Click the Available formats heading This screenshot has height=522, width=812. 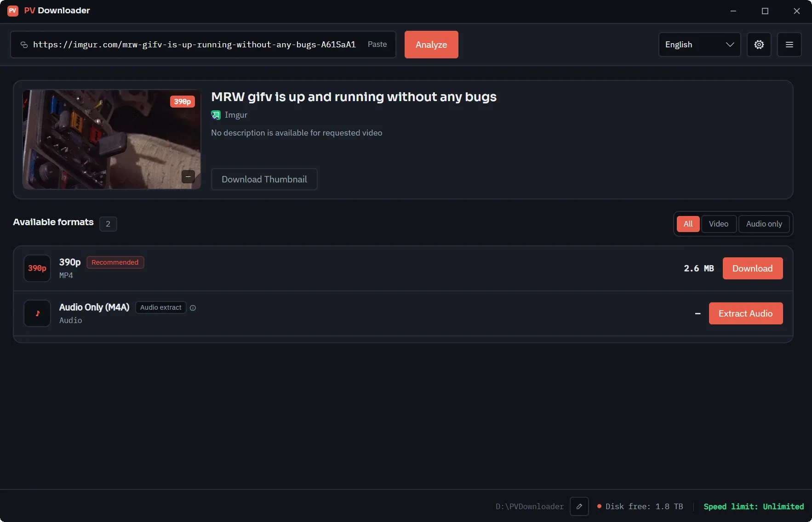click(53, 222)
